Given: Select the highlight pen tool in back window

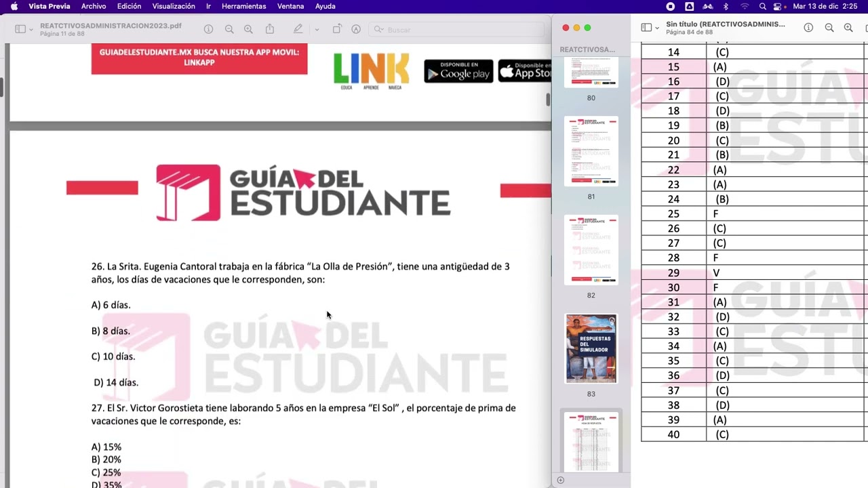Looking at the screenshot, I should 298,29.
